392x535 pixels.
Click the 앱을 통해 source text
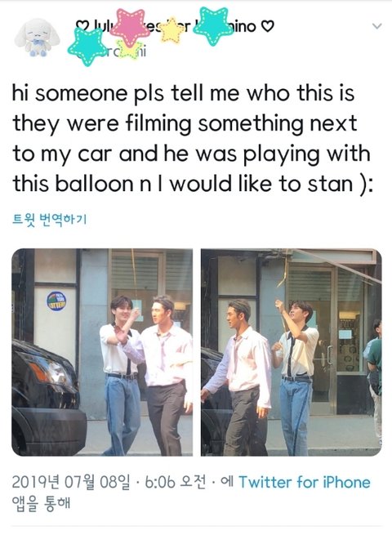tap(41, 503)
